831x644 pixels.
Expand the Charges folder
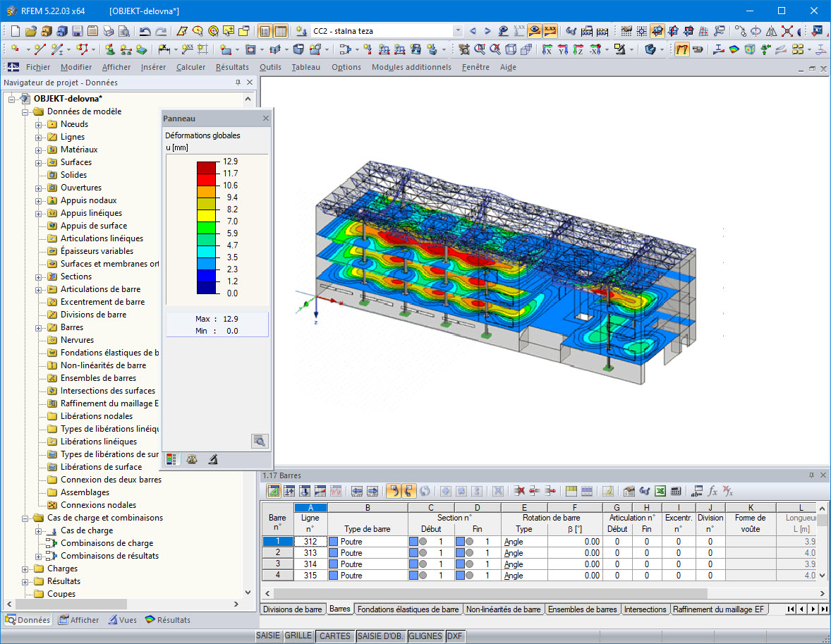[x=25, y=569]
